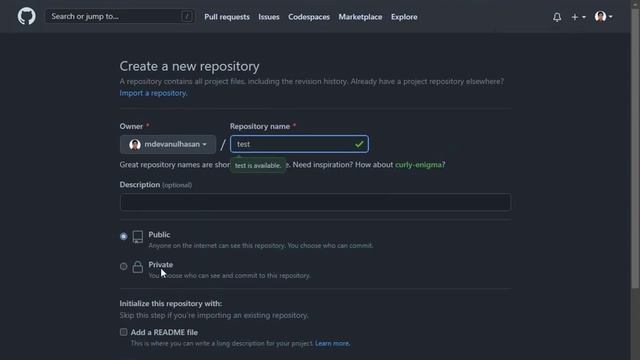Follow the Import a repository link
The height and width of the screenshot is (360, 640).
click(x=153, y=93)
